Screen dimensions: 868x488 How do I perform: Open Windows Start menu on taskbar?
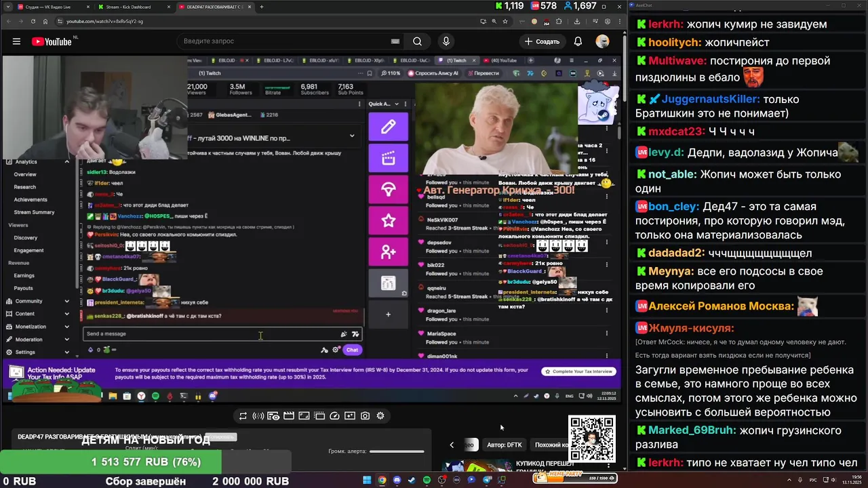[x=367, y=481]
